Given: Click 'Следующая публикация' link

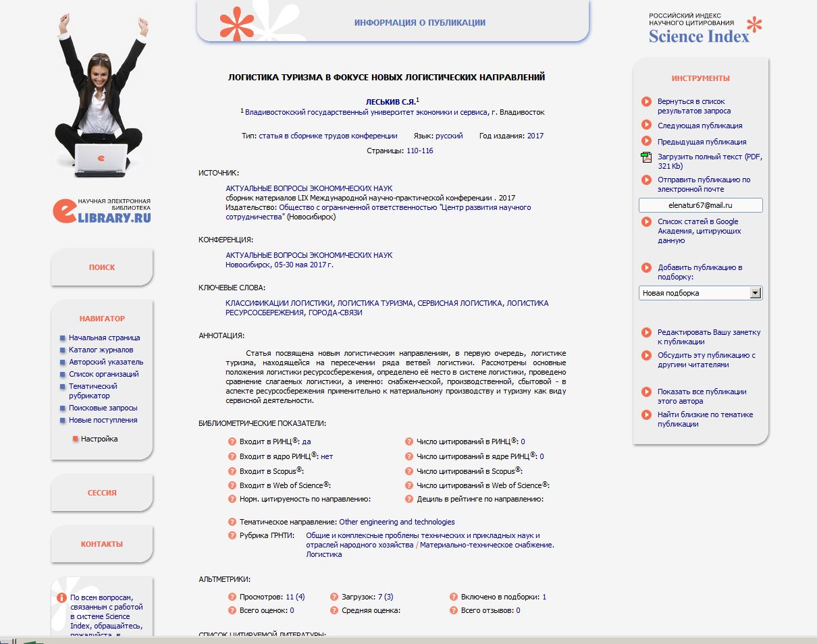Looking at the screenshot, I should tap(700, 126).
